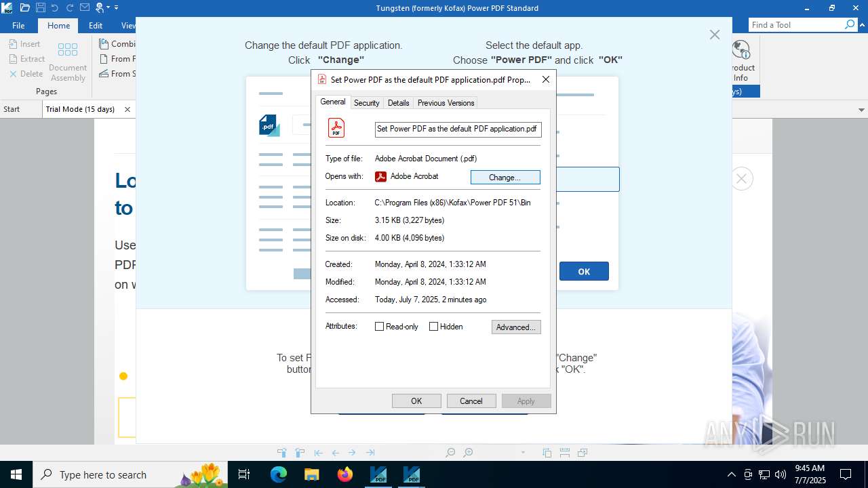Close the default PDF application overlay
Image resolution: width=868 pixels, height=488 pixels.
(x=715, y=35)
